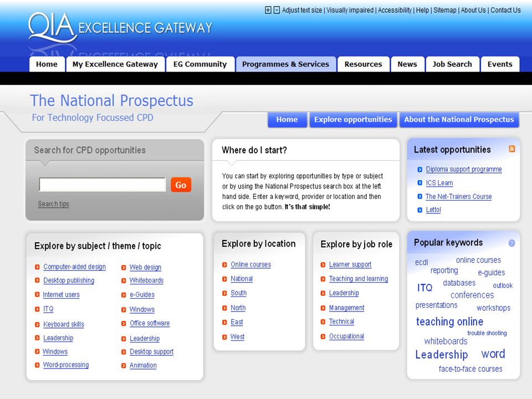Open the News tab
Screen dimensions: 532x399
(x=407, y=64)
